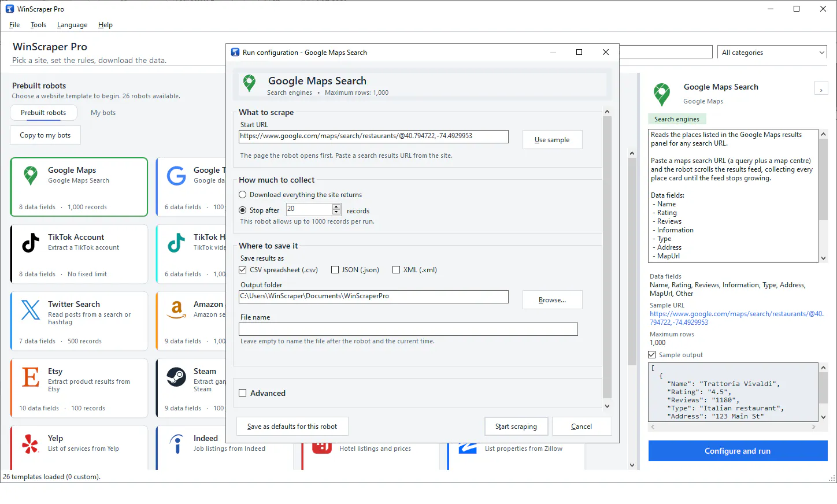Switch to the Prebuilt robots tab
The height and width of the screenshot is (504, 837).
tap(43, 113)
